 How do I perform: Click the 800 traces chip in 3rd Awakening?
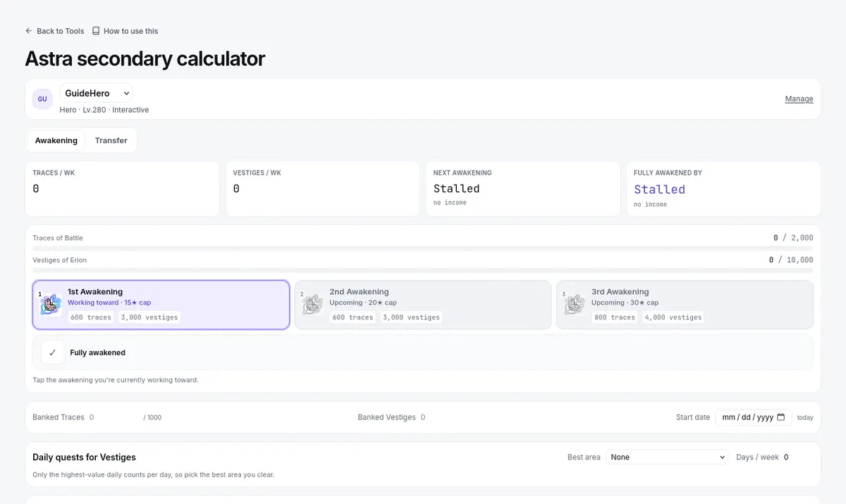(615, 317)
